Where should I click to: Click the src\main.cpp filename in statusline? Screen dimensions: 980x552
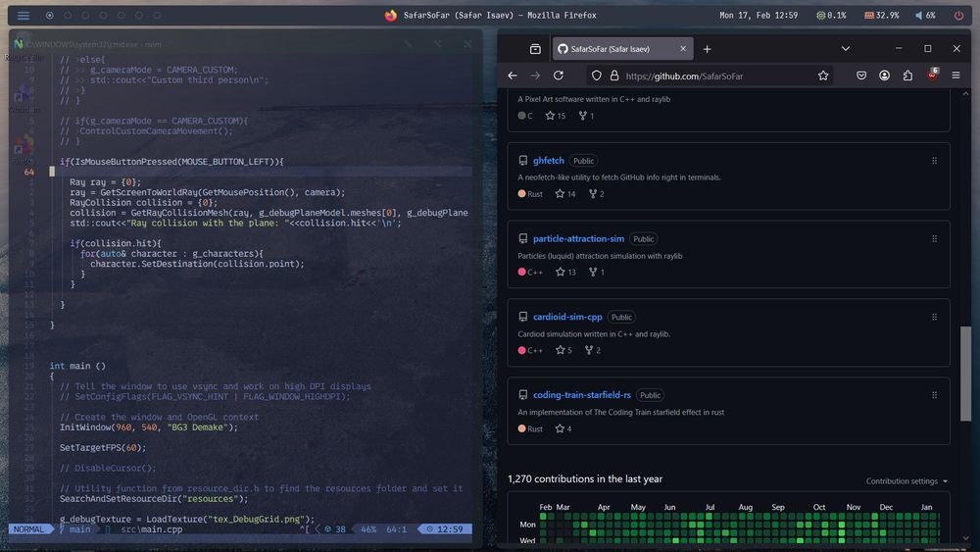151,529
